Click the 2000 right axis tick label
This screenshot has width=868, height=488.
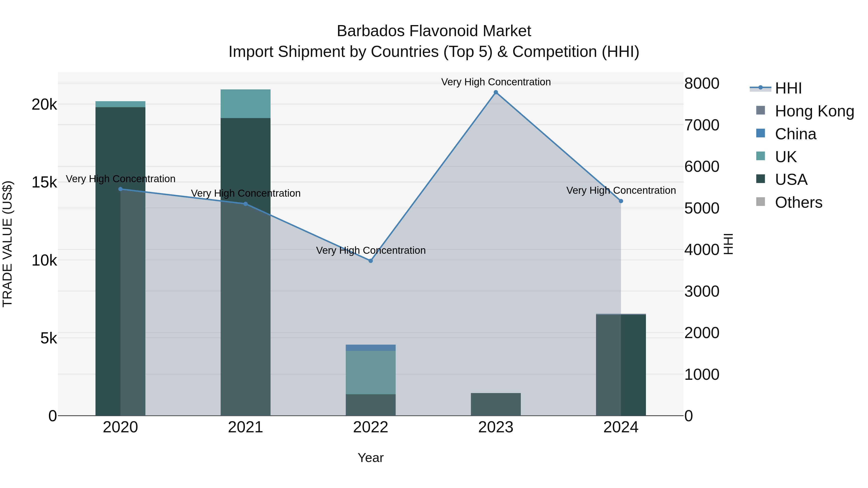[702, 333]
